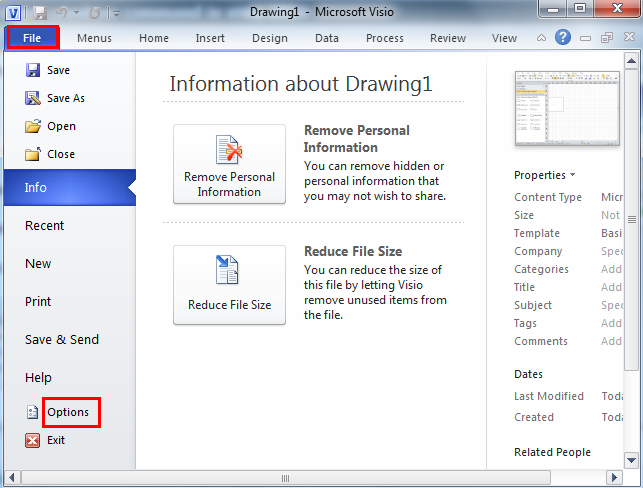Click the quick access Save floppy icon
Image resolution: width=643 pixels, height=488 pixels.
click(x=40, y=13)
